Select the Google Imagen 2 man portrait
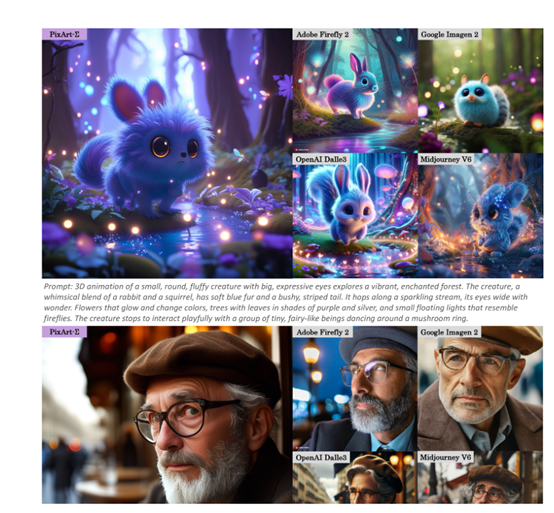This screenshot has height=513, width=554. (x=481, y=388)
